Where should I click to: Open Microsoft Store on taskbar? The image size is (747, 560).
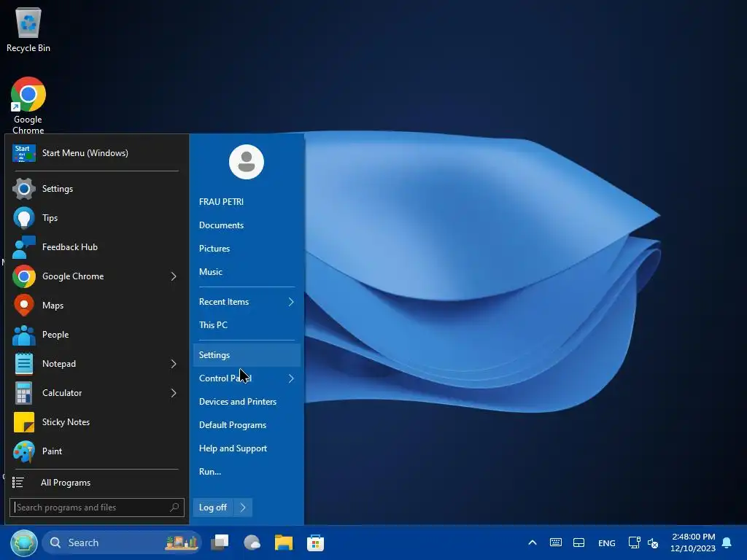coord(315,542)
